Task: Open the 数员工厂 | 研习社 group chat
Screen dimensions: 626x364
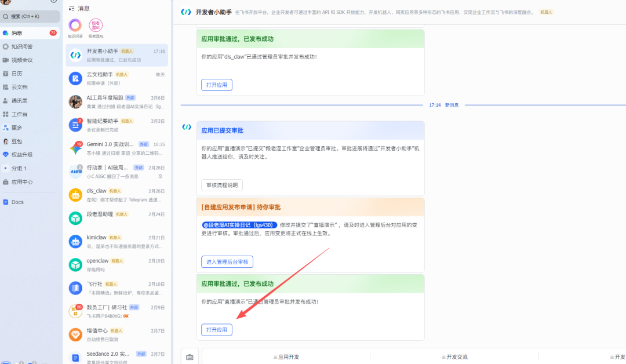Action: click(117, 311)
